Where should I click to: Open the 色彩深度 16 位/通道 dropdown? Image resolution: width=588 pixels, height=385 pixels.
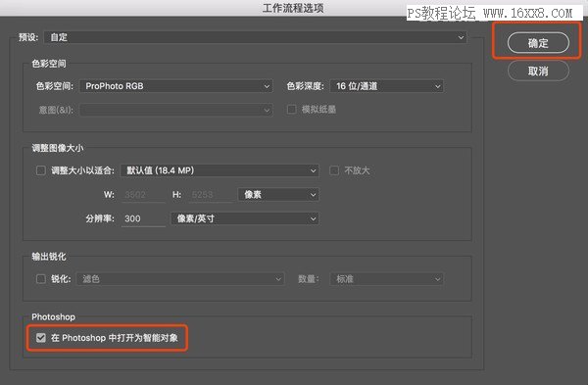click(387, 86)
